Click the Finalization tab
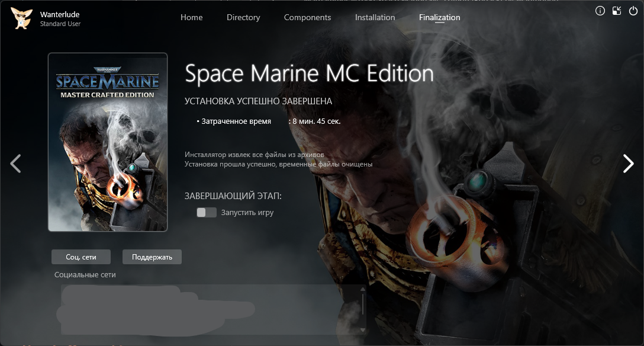Viewport: 644px width, 346px height. click(x=439, y=17)
